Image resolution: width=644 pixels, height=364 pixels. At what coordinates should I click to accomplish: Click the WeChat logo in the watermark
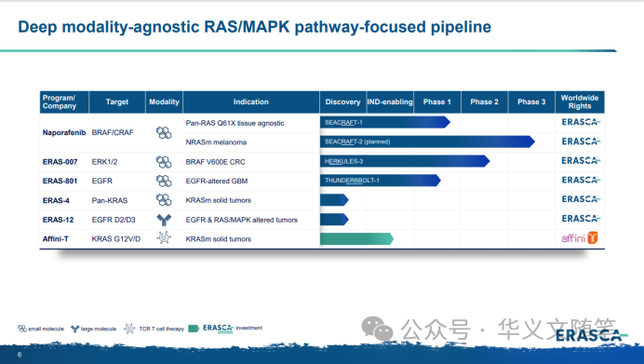[x=377, y=329]
